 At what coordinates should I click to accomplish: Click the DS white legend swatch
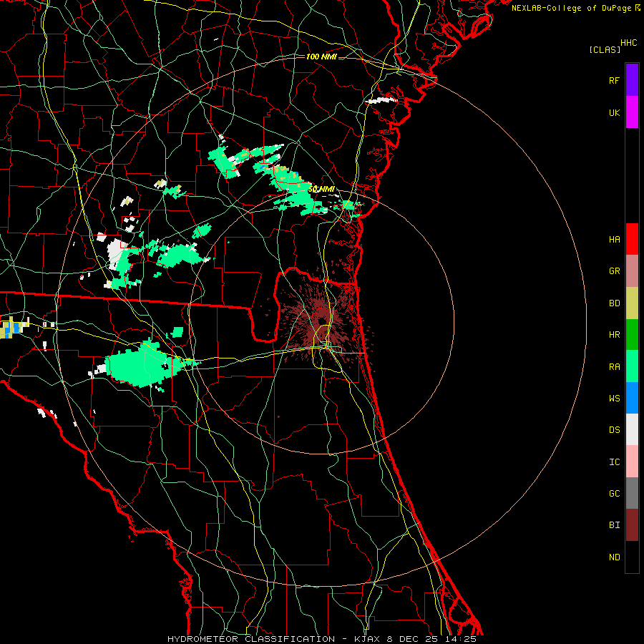click(632, 429)
